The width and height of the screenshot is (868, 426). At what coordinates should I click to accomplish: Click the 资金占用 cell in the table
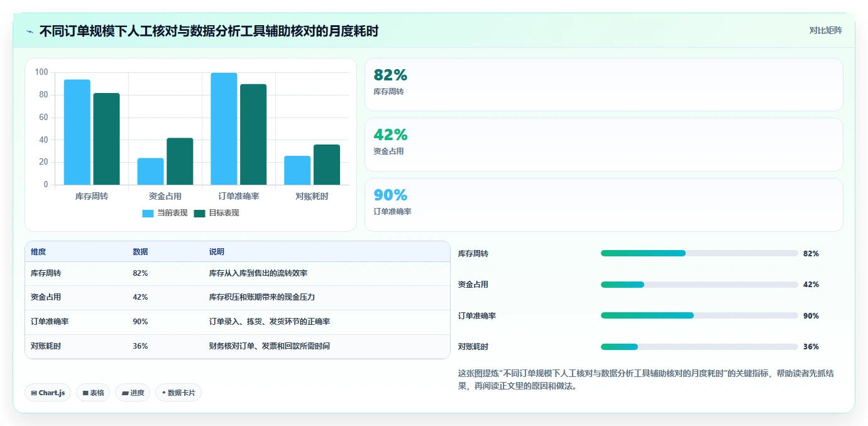tap(46, 297)
